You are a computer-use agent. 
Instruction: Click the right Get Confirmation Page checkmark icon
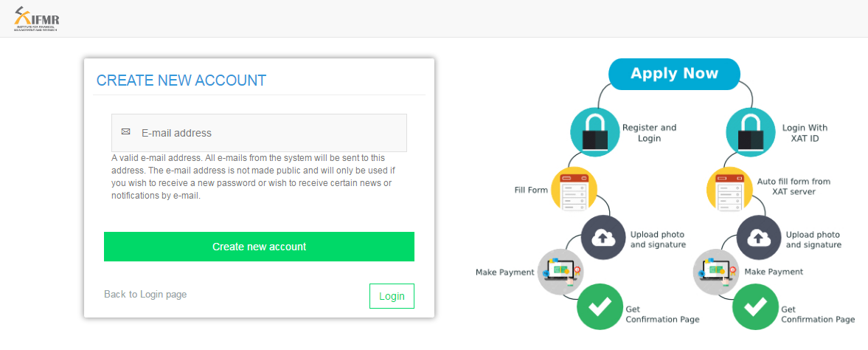pyautogui.click(x=756, y=306)
